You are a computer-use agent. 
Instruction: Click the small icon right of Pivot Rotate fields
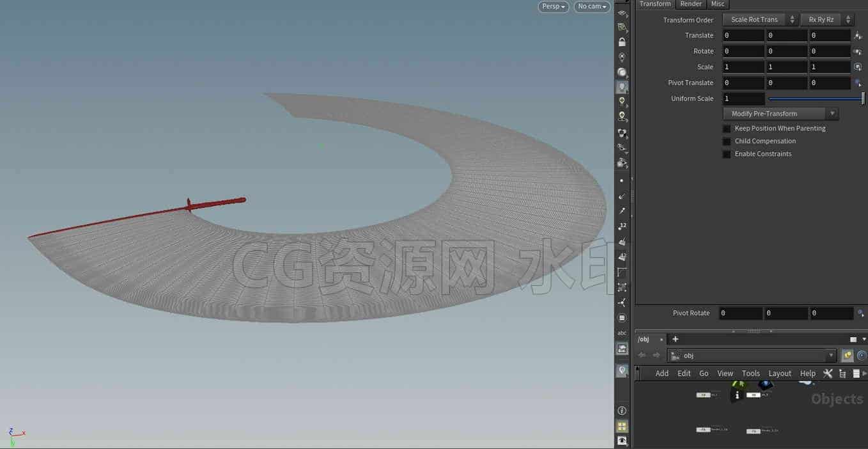click(861, 313)
